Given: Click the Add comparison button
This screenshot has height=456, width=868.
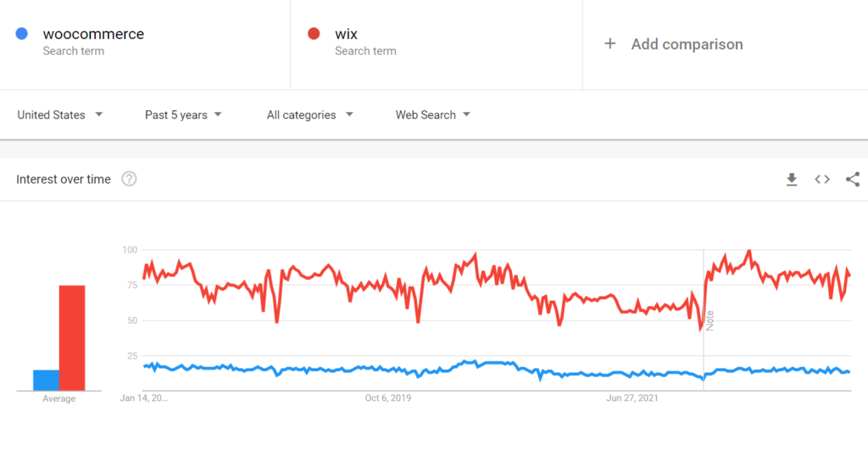Looking at the screenshot, I should (673, 44).
